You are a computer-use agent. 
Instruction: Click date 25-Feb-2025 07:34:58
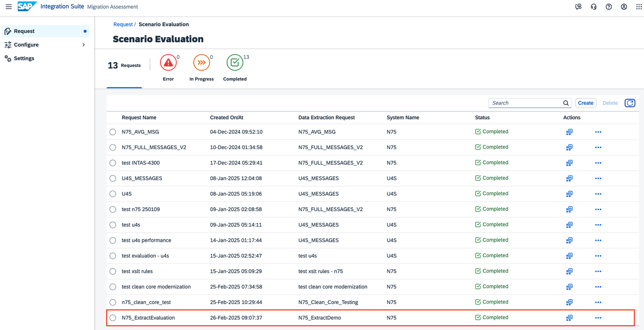coord(236,287)
